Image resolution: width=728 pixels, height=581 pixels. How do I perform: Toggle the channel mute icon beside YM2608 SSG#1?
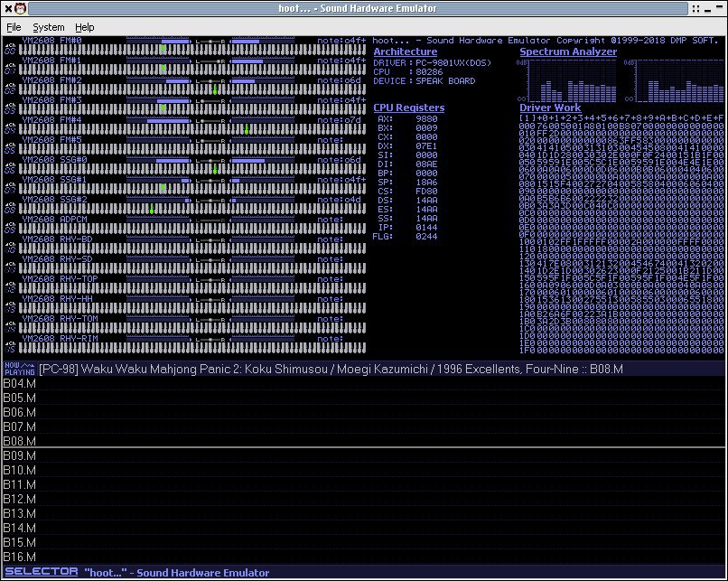tap(10, 189)
